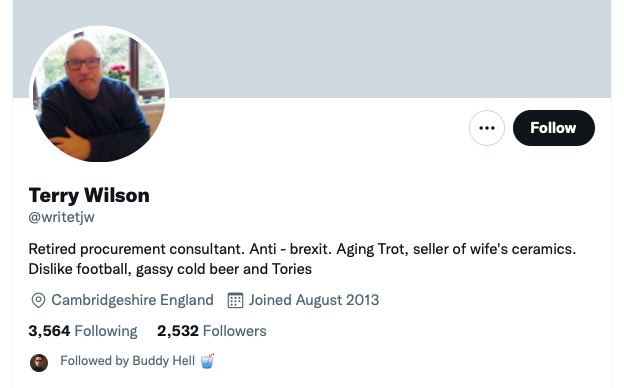Click the 2,532 followers count number

coord(178,331)
